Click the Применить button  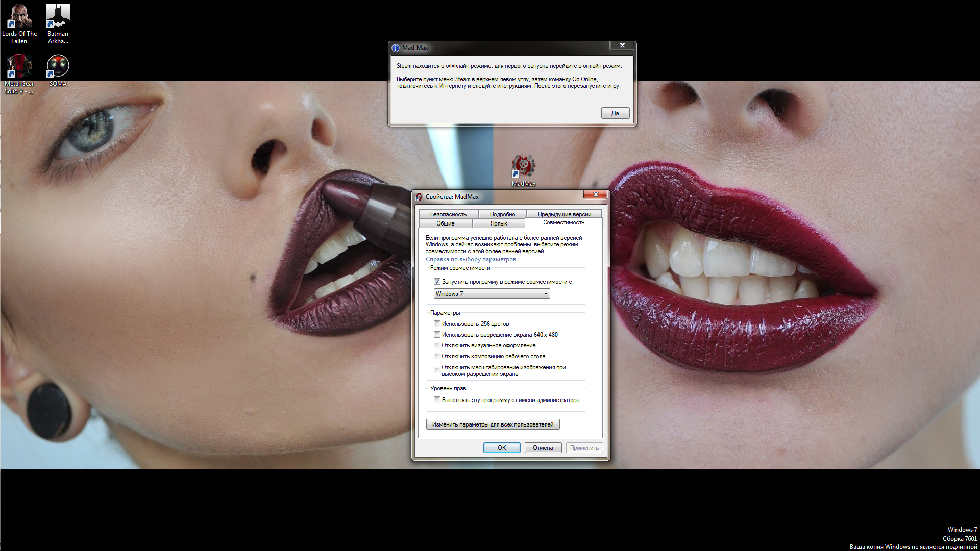point(584,448)
